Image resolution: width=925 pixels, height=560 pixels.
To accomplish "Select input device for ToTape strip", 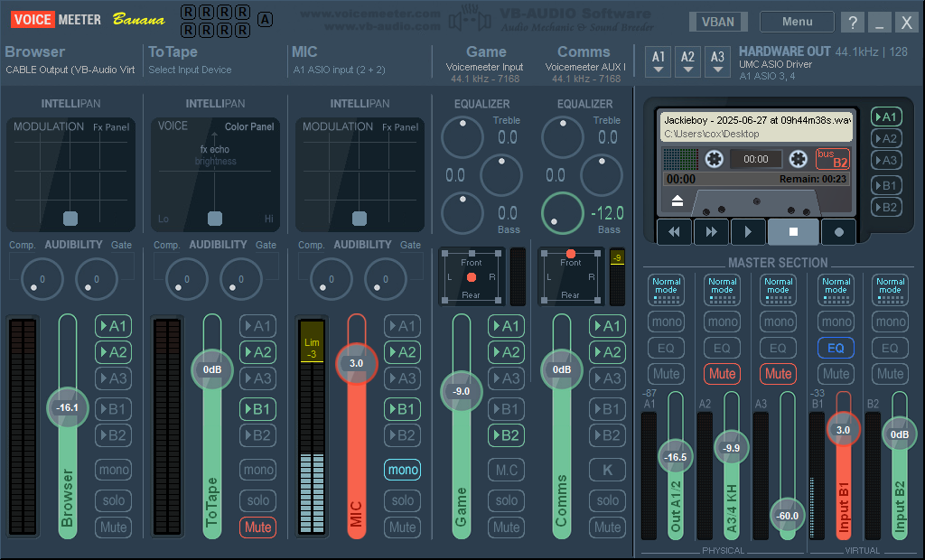I will click(x=190, y=70).
